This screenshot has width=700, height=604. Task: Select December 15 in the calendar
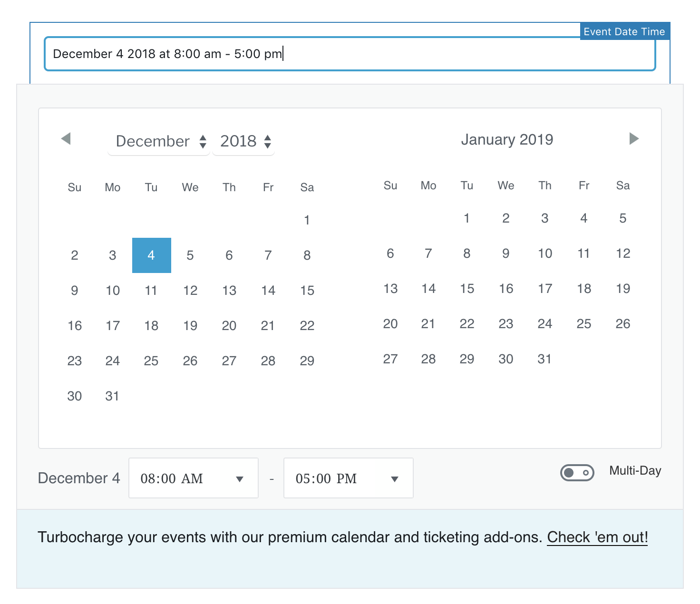tap(307, 290)
